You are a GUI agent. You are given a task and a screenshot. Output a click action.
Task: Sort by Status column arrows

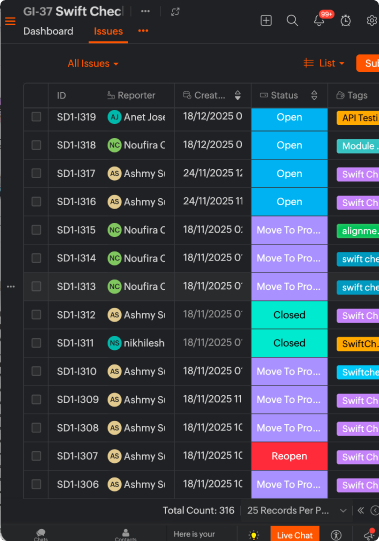coord(314,95)
